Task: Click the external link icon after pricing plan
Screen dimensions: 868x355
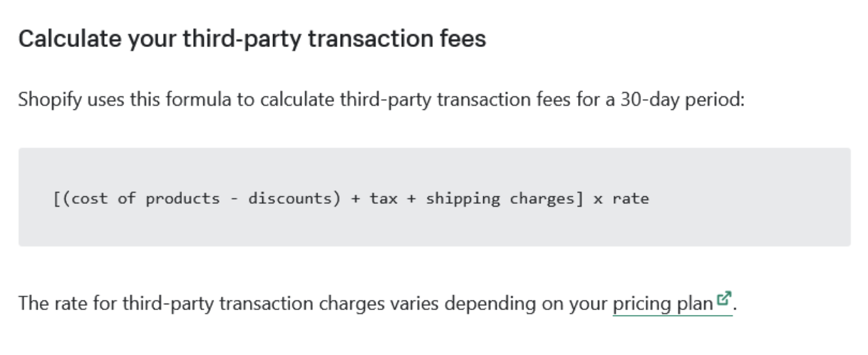Action: [723, 299]
